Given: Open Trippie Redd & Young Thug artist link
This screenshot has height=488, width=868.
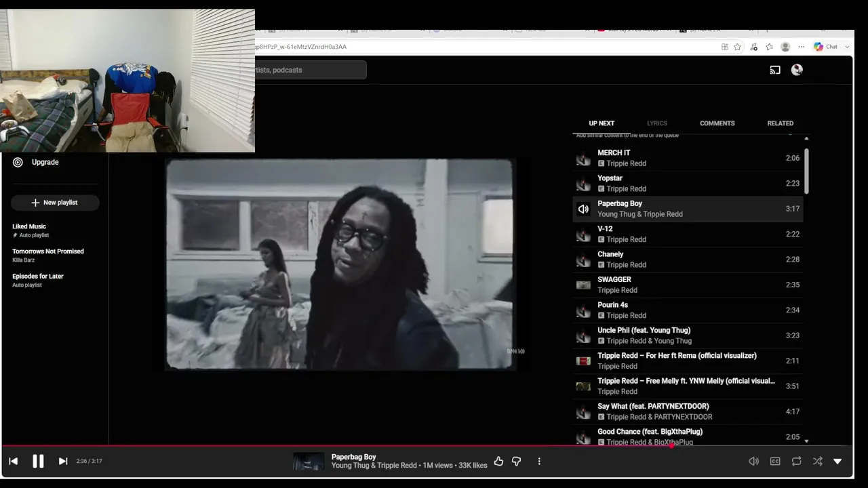Looking at the screenshot, I should click(x=649, y=341).
